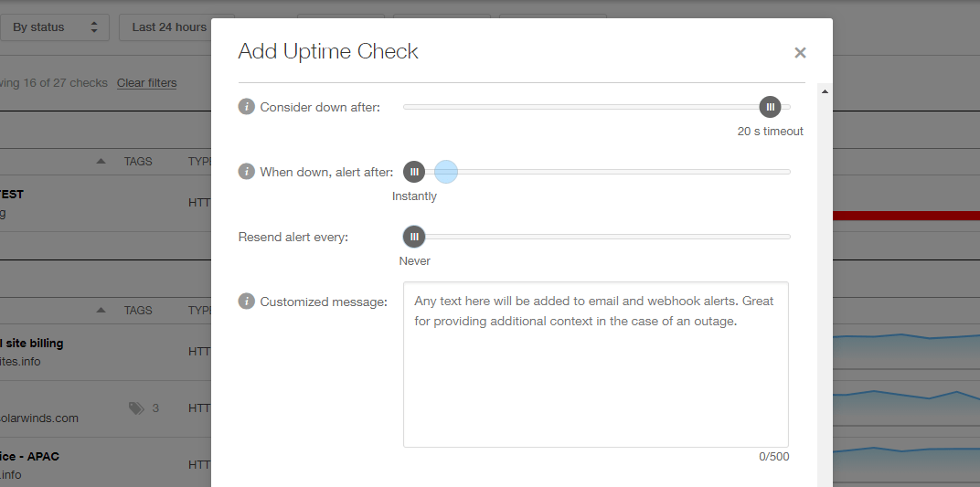Open the Last 24 hours dropdown
This screenshot has width=980, height=487.
pyautogui.click(x=169, y=27)
